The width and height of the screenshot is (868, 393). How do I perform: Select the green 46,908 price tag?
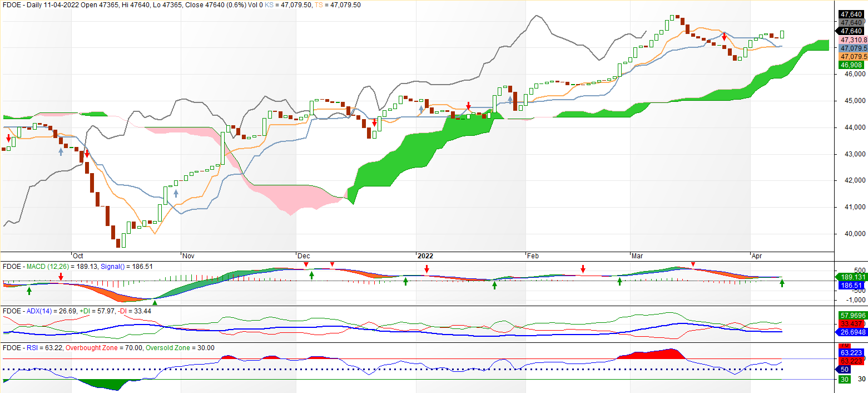coord(851,65)
